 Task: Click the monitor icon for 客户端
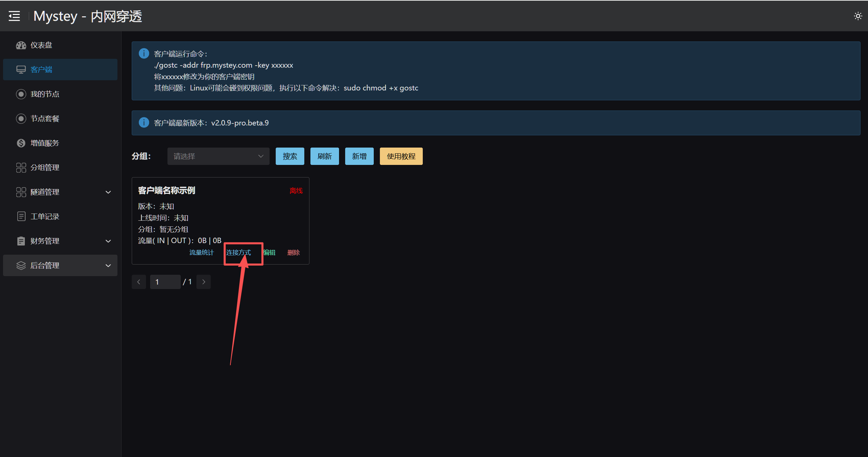(x=21, y=70)
